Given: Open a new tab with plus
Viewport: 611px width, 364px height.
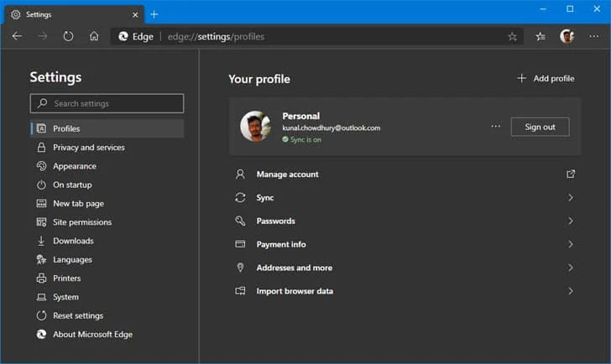Looking at the screenshot, I should (x=154, y=14).
